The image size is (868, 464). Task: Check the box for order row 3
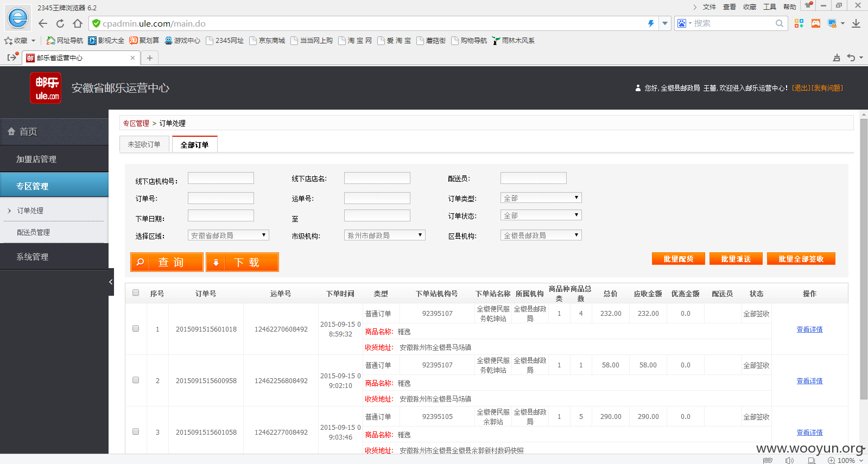click(x=136, y=431)
